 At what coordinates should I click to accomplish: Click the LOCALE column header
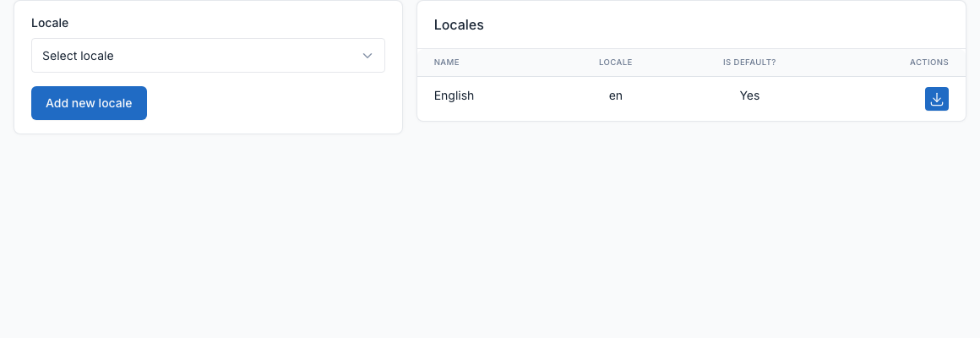pos(616,63)
